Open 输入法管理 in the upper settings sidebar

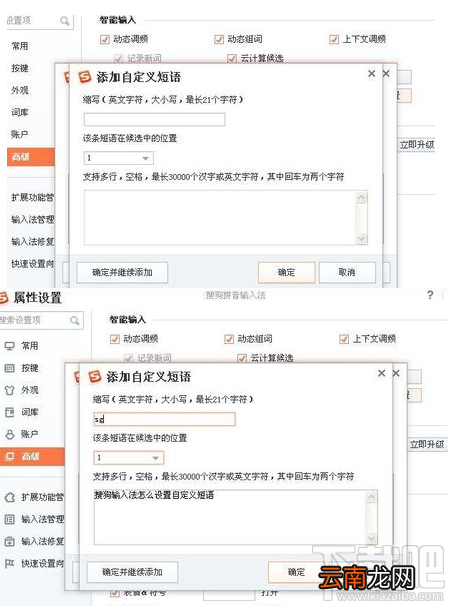[x=32, y=220]
